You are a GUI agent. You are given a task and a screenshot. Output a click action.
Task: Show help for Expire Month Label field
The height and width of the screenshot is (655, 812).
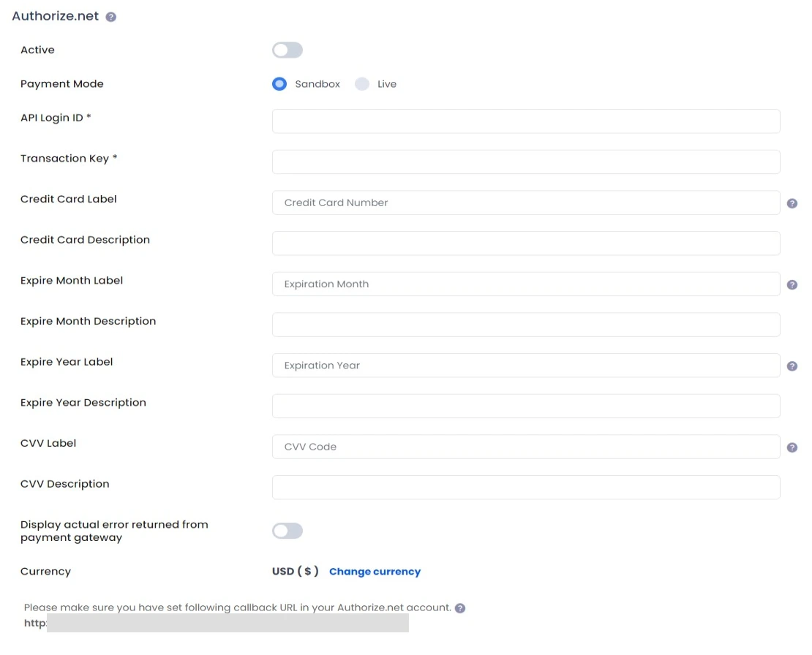click(792, 284)
